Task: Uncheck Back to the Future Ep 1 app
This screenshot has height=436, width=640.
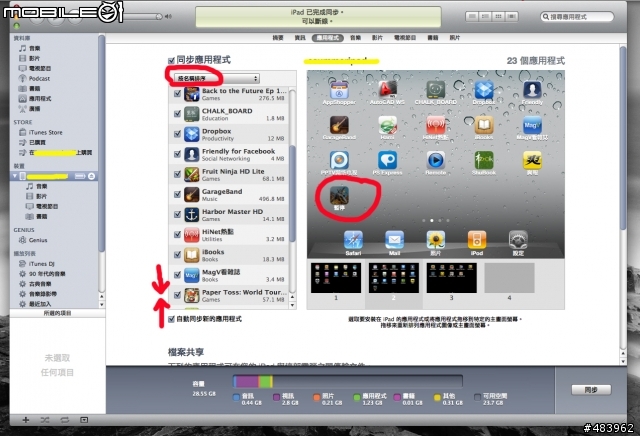Action: point(178,93)
